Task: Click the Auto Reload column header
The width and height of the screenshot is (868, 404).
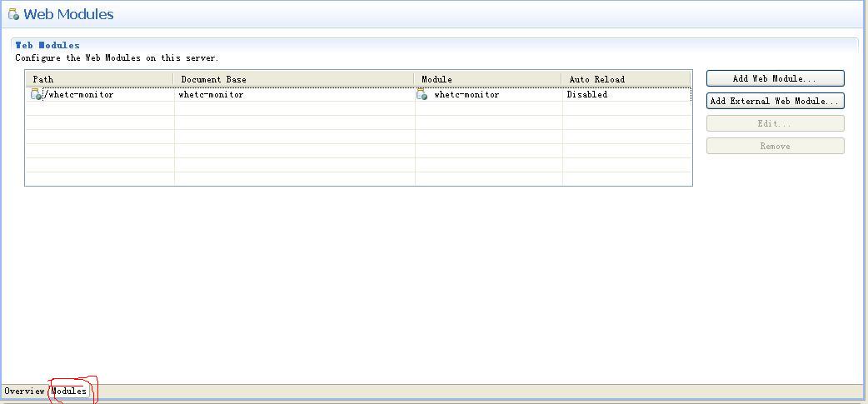Action: [626, 79]
